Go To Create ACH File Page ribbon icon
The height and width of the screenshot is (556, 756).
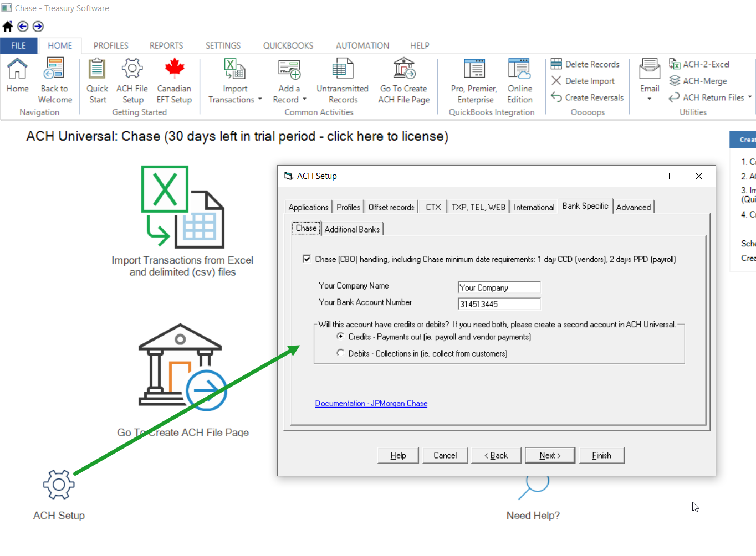point(404,81)
